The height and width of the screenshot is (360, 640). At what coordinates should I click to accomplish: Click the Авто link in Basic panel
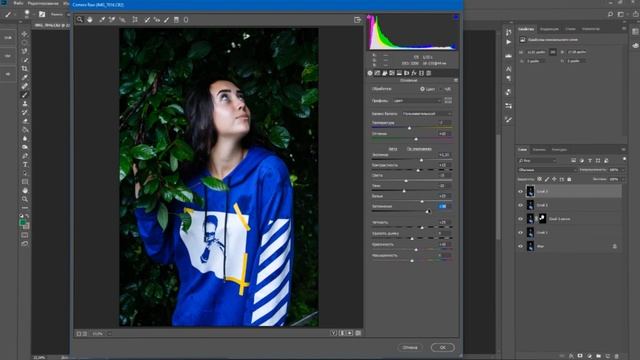pyautogui.click(x=393, y=149)
